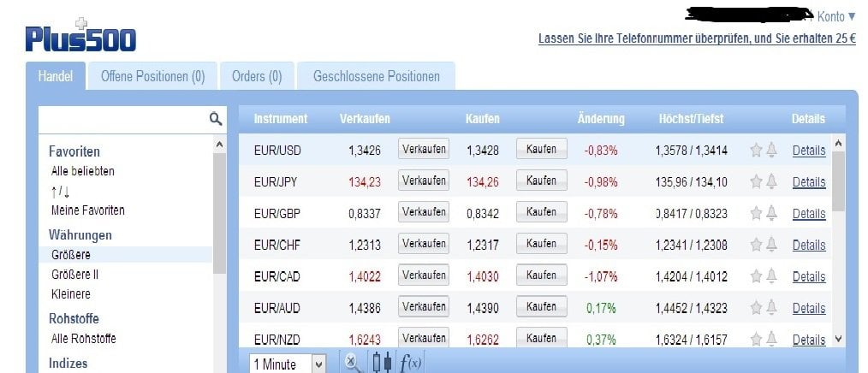The image size is (868, 373).
Task: Open the f(x) indicators tool
Action: click(410, 363)
